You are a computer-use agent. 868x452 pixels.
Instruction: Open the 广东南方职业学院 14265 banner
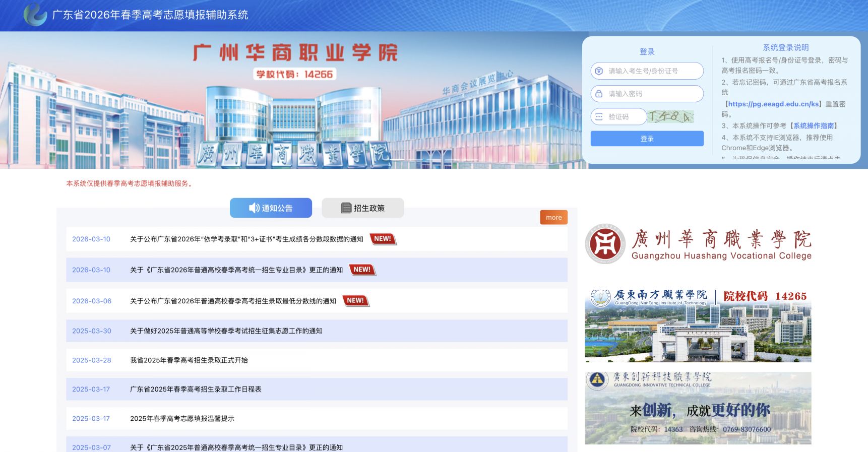[698, 325]
